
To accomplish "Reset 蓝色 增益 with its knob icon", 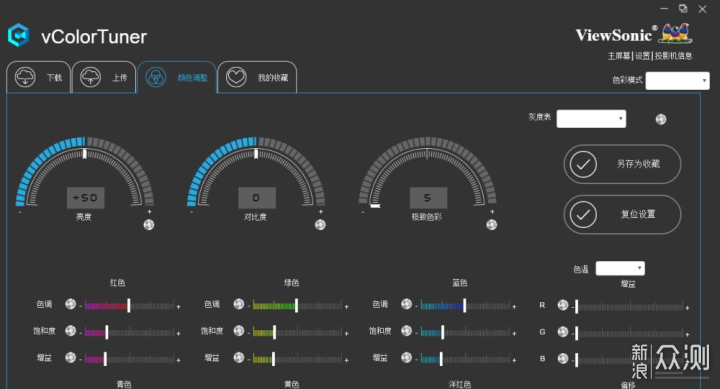I will click(x=406, y=357).
